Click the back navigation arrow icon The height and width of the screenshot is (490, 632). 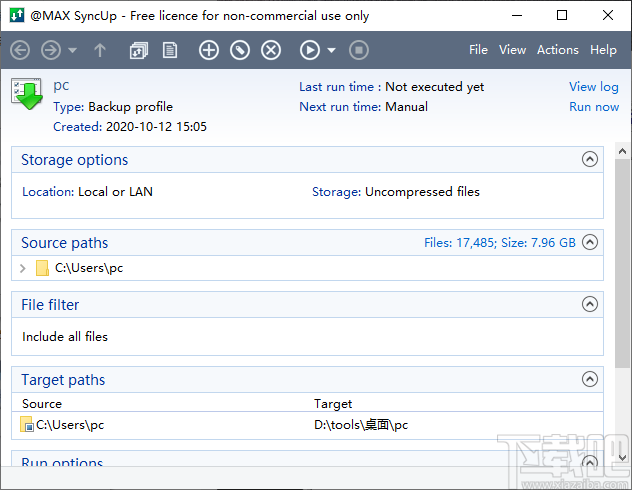coord(20,50)
